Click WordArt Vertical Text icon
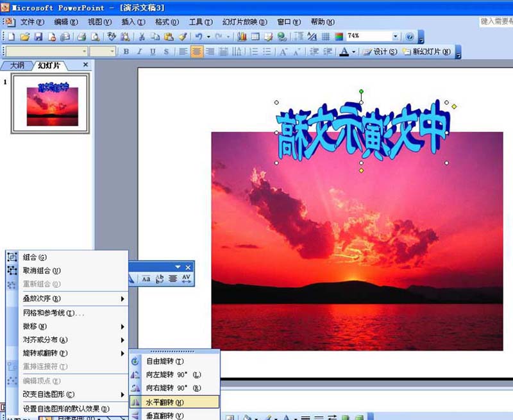Image resolution: width=513 pixels, height=420 pixels. pyautogui.click(x=159, y=279)
